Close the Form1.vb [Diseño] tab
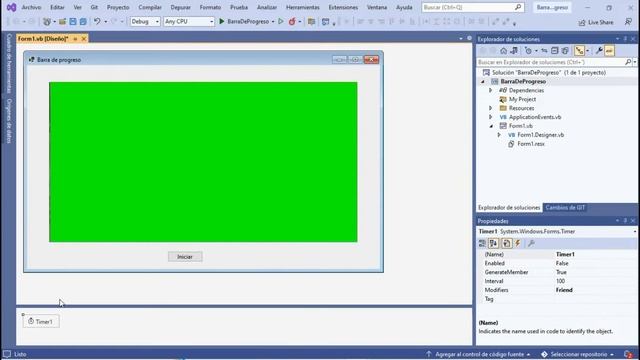640x360 pixels. 84,39
